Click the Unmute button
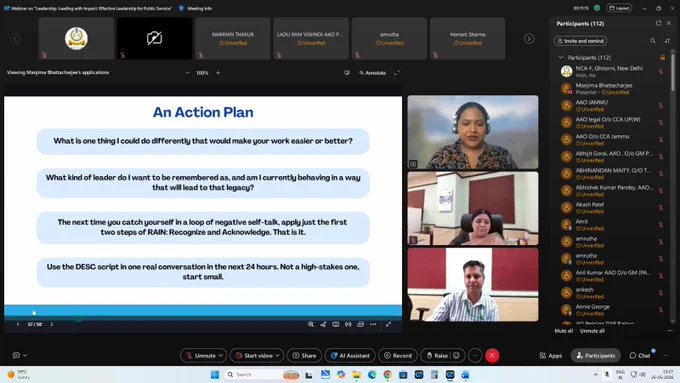The height and width of the screenshot is (383, 680). click(x=201, y=355)
